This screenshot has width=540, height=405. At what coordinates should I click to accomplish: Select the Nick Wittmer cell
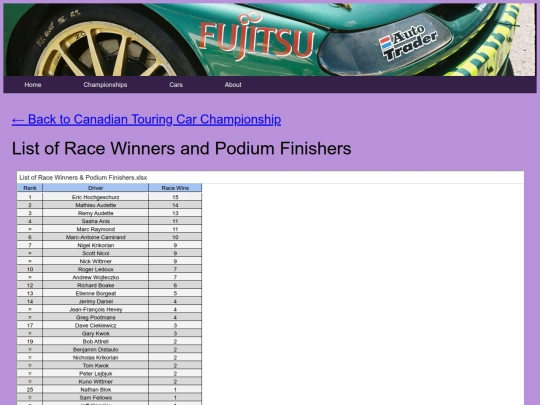coord(95,261)
